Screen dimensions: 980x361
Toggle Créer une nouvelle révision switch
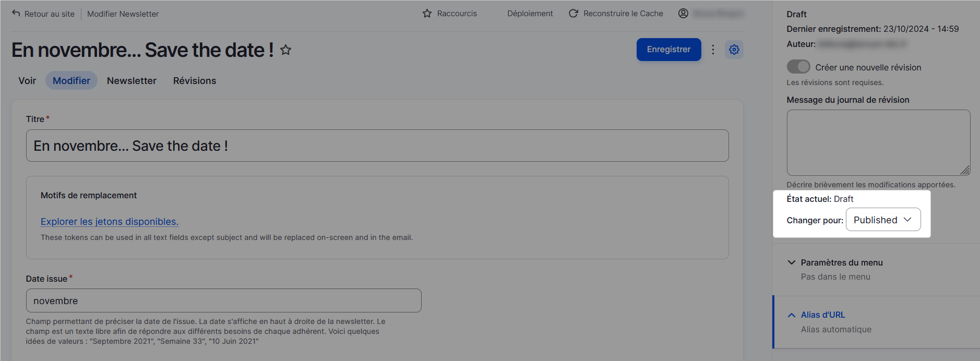point(798,67)
